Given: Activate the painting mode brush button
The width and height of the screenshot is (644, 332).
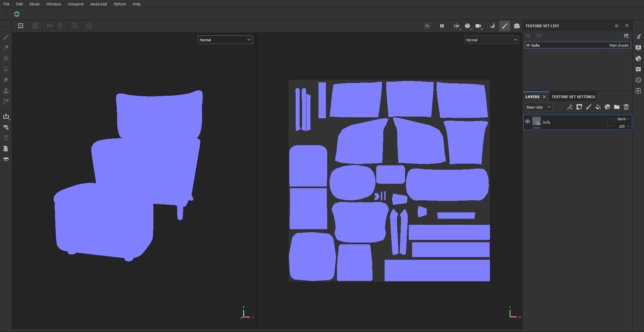Looking at the screenshot, I should [x=505, y=26].
